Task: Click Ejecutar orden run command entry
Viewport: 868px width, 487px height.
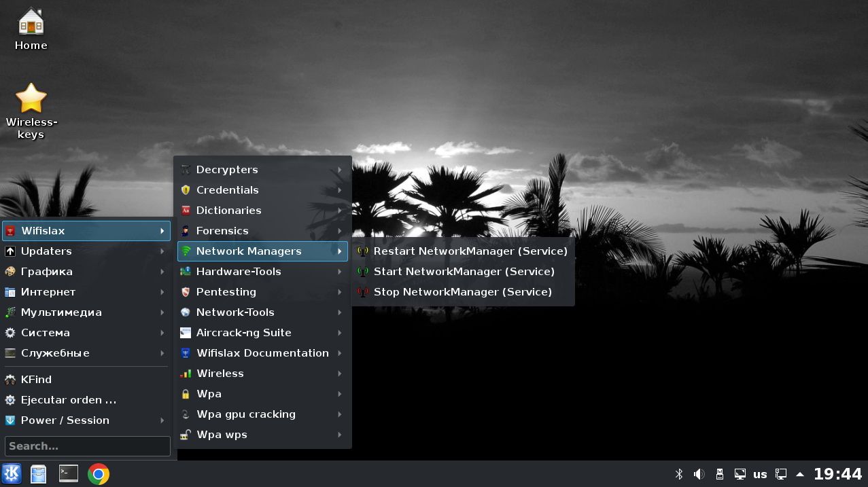Action: click(x=68, y=400)
